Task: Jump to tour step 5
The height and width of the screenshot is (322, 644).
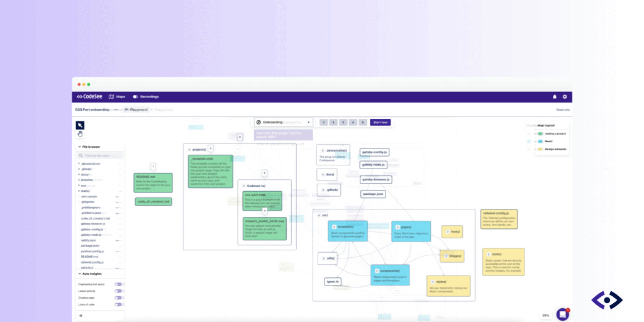Action: click(363, 123)
